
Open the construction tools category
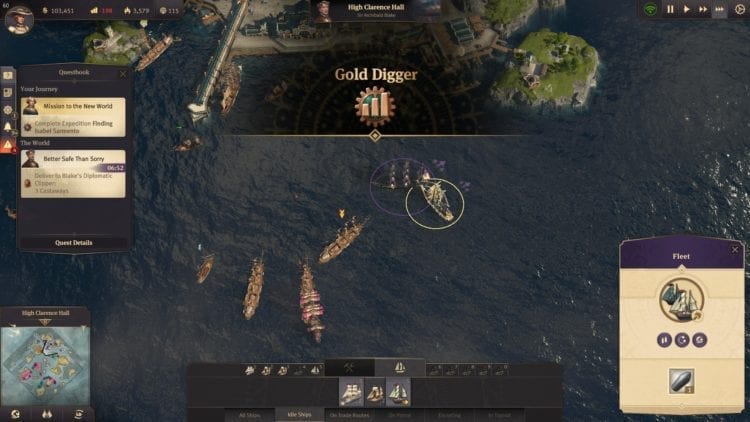coord(349,367)
